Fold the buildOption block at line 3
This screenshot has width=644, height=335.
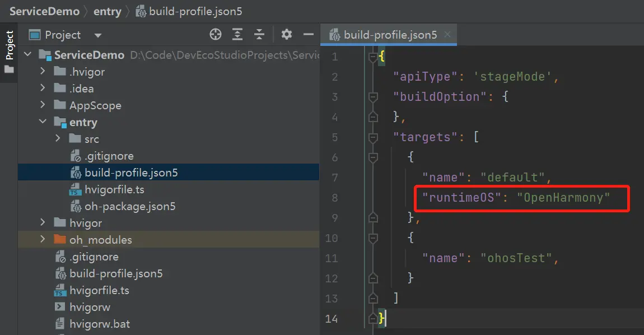[373, 97]
